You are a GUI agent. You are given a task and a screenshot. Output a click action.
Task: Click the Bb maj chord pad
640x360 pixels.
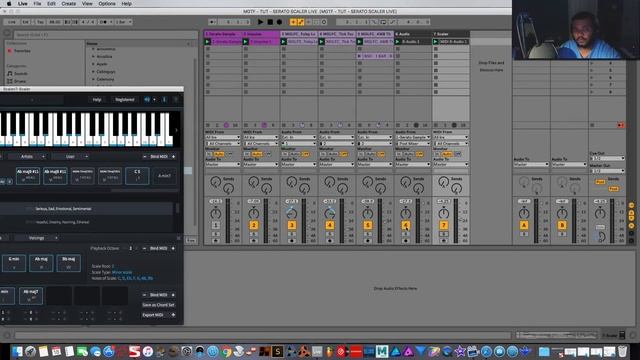[69, 263]
